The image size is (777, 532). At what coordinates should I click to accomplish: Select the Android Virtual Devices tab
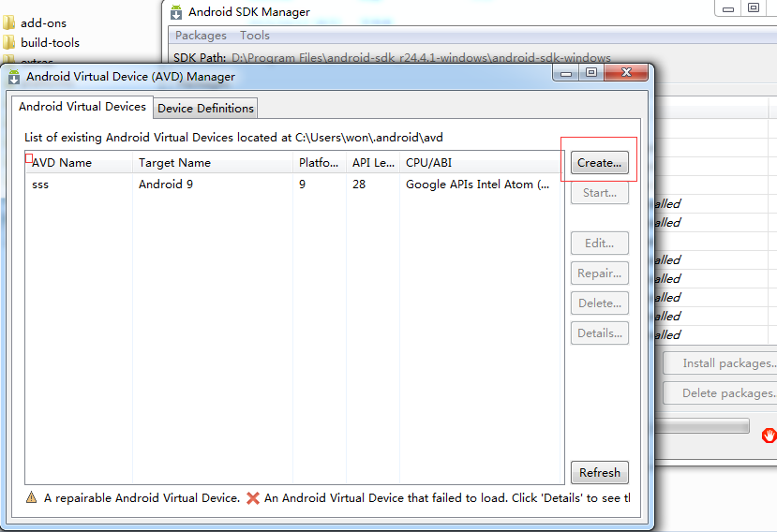click(82, 107)
